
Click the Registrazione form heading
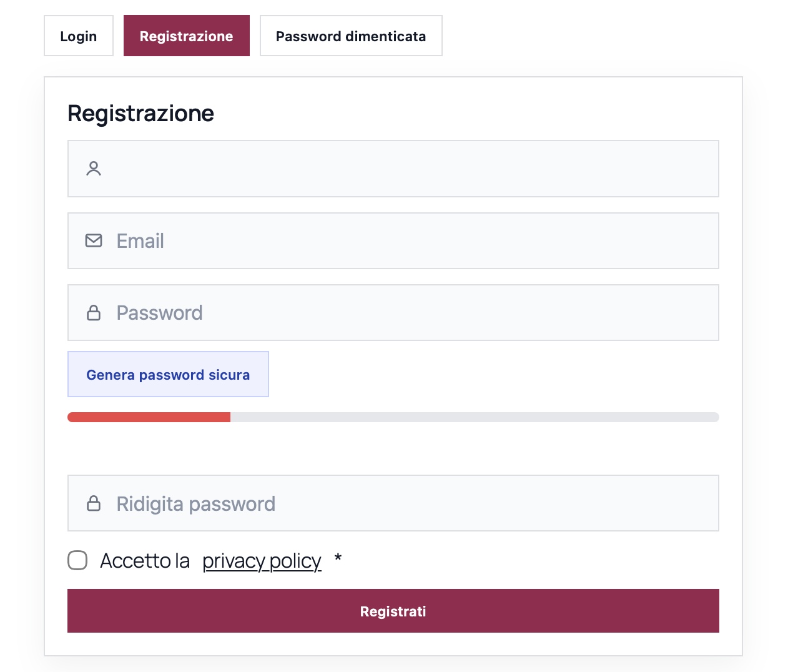tap(140, 114)
